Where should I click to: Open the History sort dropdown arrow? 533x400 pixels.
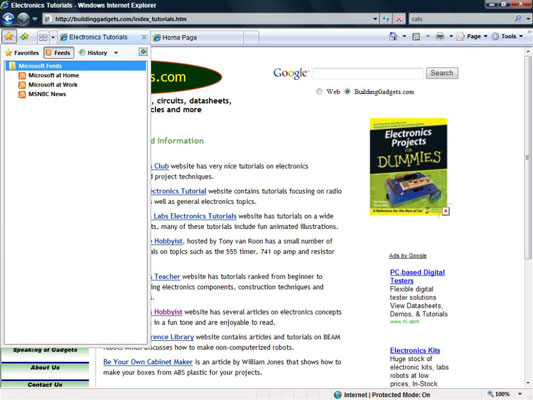click(x=116, y=53)
